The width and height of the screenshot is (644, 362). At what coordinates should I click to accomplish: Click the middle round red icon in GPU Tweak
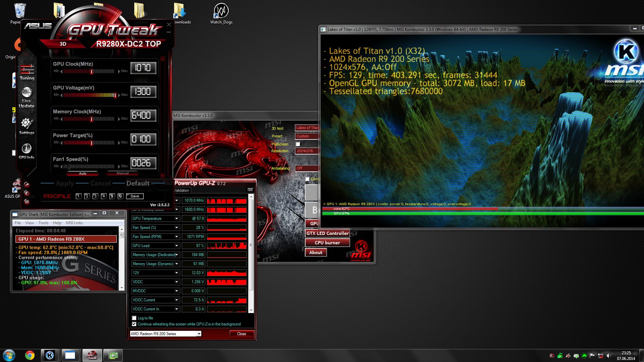pyautogui.click(x=27, y=193)
